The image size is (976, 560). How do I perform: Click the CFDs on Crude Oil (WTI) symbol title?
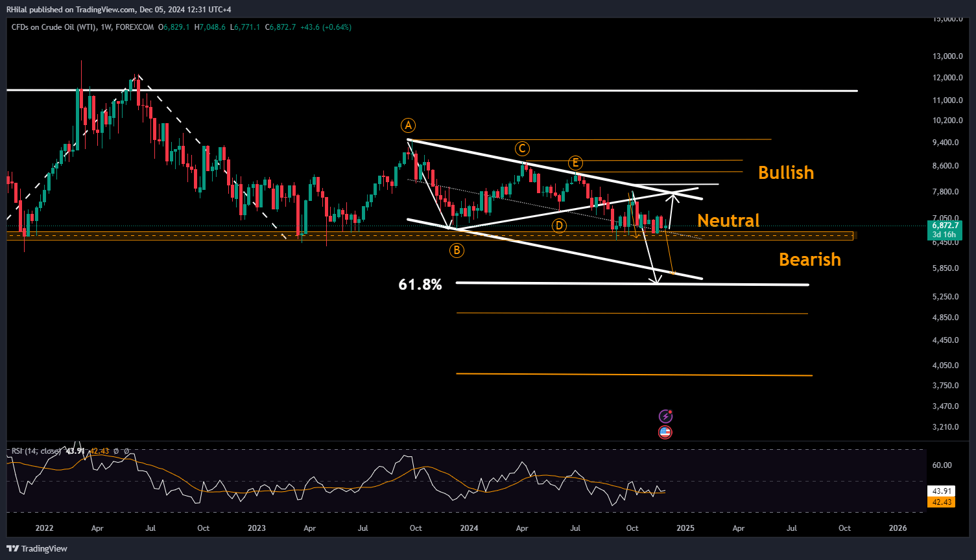coord(54,27)
